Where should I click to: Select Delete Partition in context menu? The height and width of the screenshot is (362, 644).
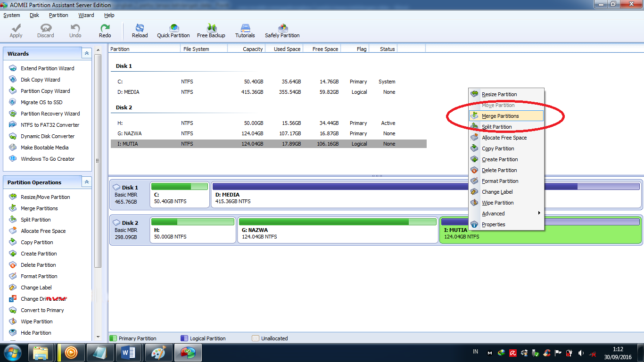point(507,170)
